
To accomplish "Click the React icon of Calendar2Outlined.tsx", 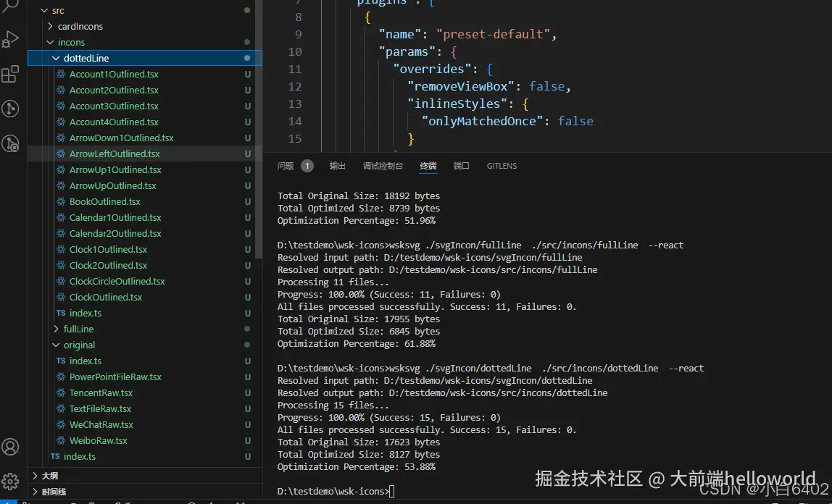I will (61, 233).
